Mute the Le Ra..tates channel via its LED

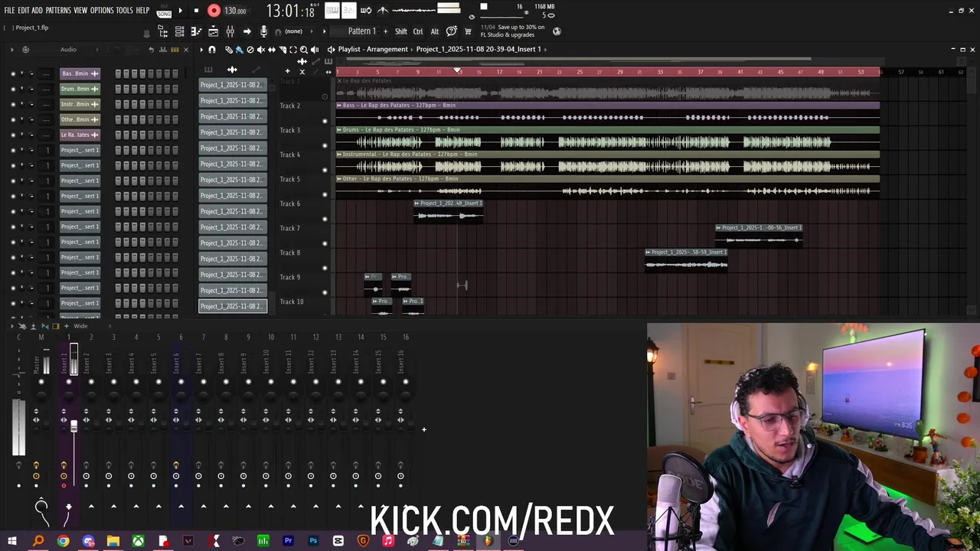pos(12,135)
